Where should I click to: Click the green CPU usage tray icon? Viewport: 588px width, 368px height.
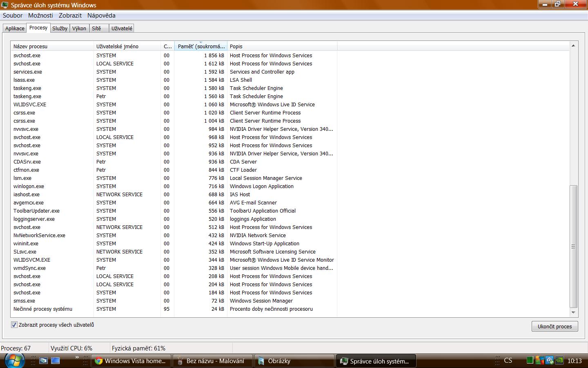point(530,361)
